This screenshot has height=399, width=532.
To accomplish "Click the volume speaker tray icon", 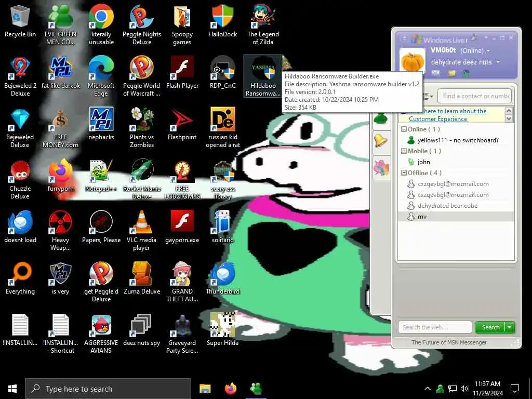I will click(x=464, y=389).
